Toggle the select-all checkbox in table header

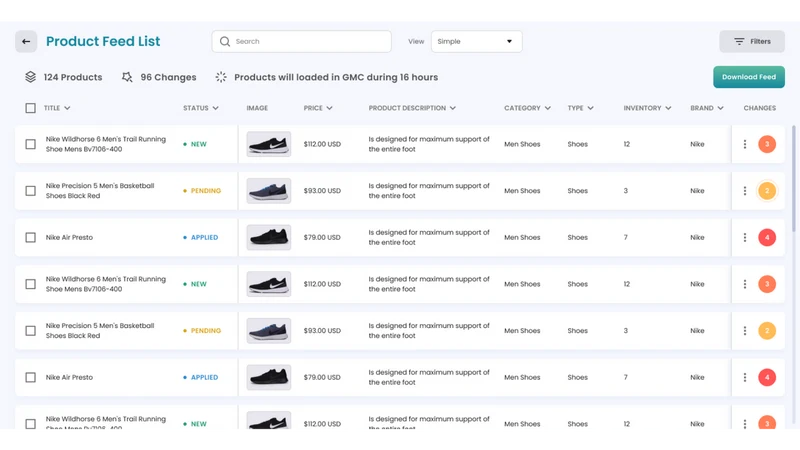click(x=31, y=108)
